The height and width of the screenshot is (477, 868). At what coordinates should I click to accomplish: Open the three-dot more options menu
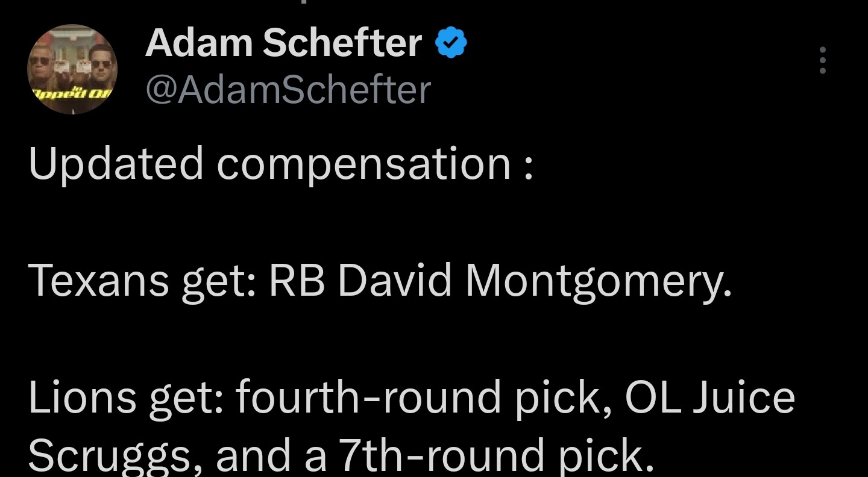[x=822, y=61]
